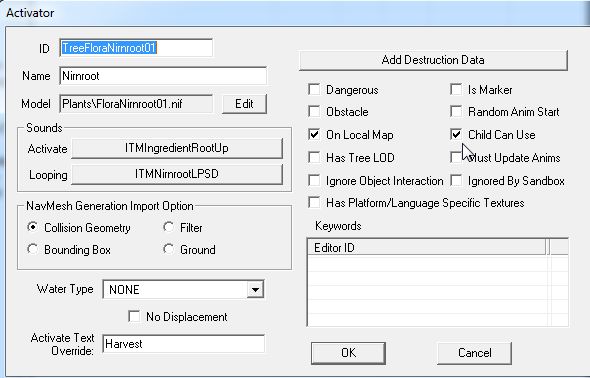Check the Must Update Anims checkbox
Viewport: 590px width, 378px height.
pos(456,157)
